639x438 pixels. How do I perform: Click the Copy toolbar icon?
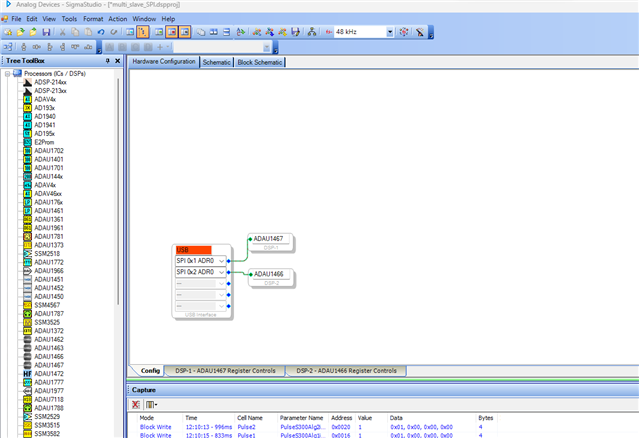click(x=75, y=32)
